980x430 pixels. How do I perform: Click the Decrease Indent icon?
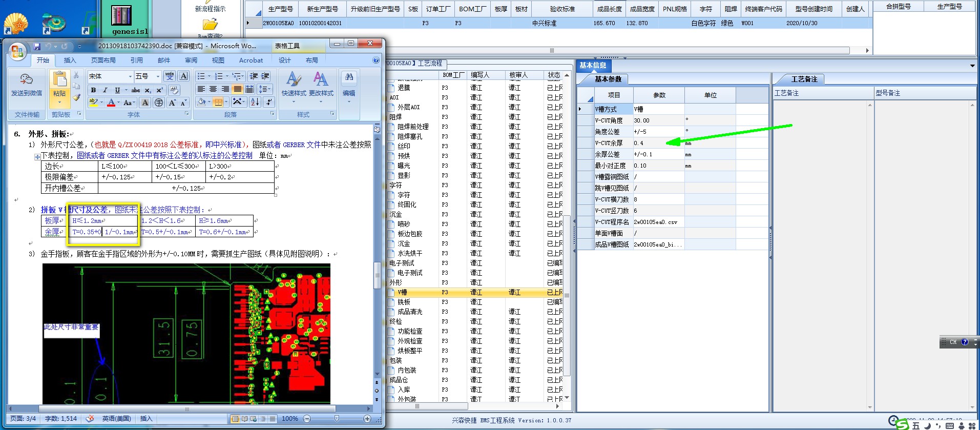pos(254,76)
